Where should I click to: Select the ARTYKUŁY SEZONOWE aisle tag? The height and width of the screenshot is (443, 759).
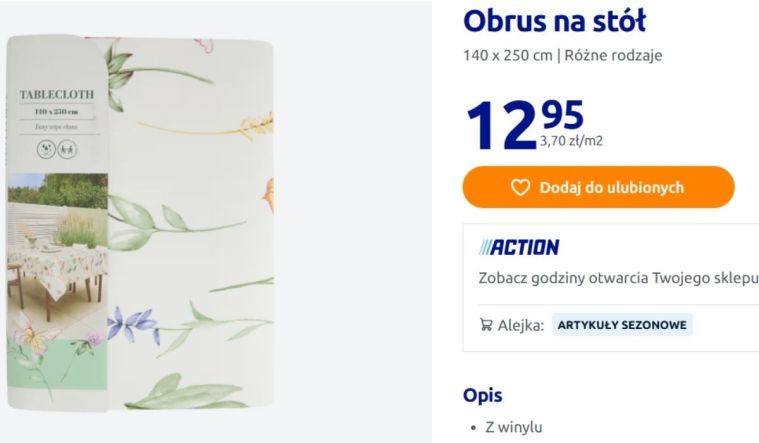coord(622,325)
